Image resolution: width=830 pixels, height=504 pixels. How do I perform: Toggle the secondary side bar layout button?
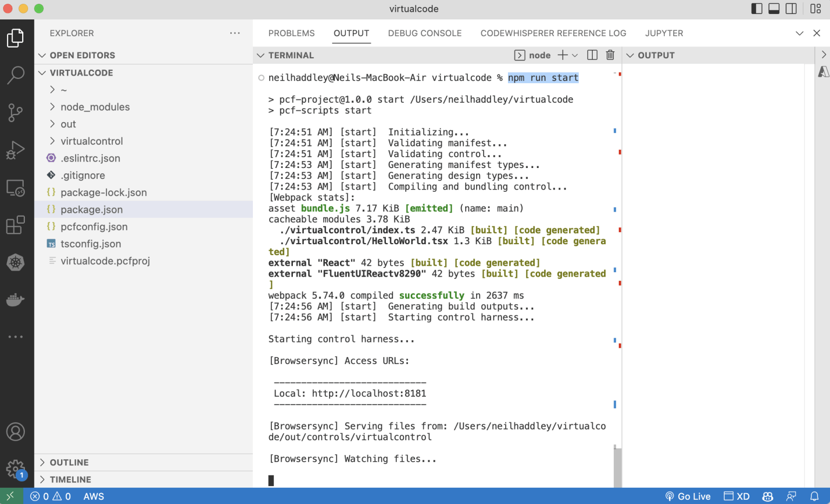pyautogui.click(x=791, y=9)
